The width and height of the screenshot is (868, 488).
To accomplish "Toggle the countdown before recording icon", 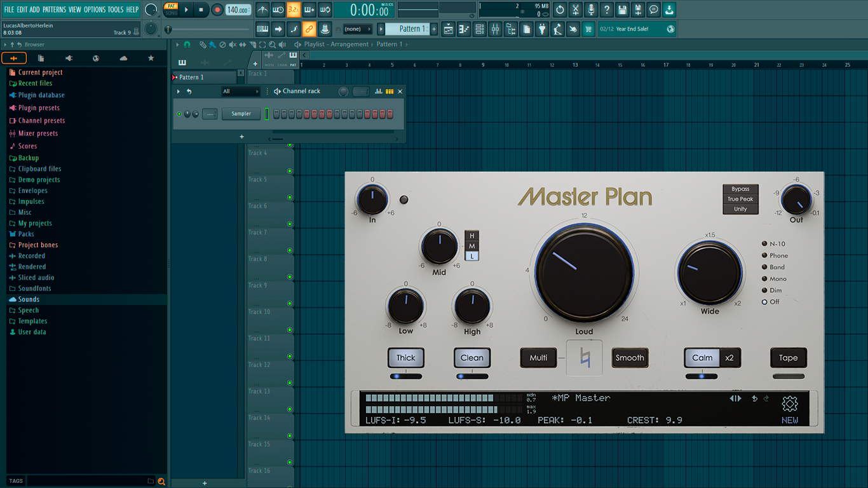I will click(294, 10).
